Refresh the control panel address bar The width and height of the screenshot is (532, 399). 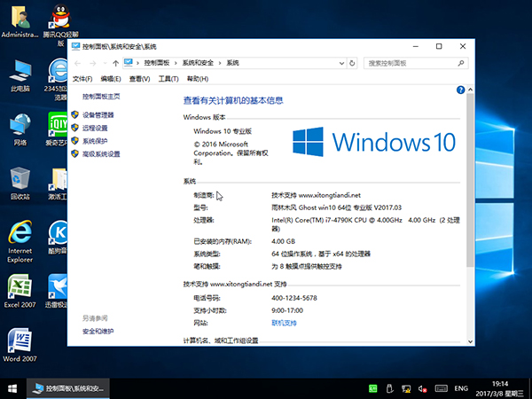click(354, 63)
